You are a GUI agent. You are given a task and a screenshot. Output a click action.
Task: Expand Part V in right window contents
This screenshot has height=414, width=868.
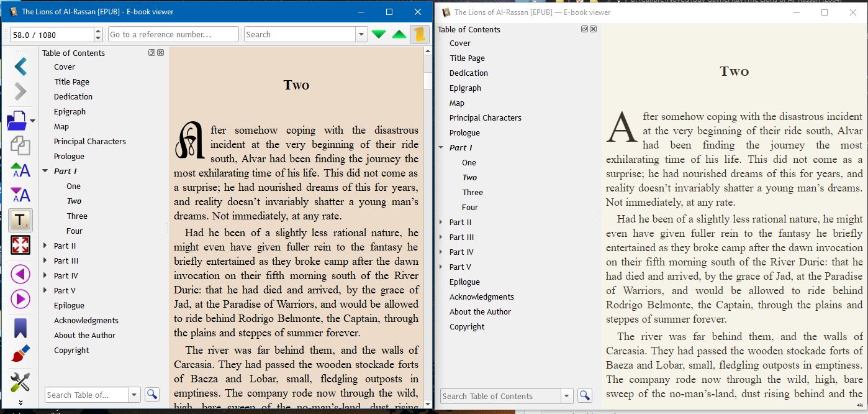[x=441, y=267]
